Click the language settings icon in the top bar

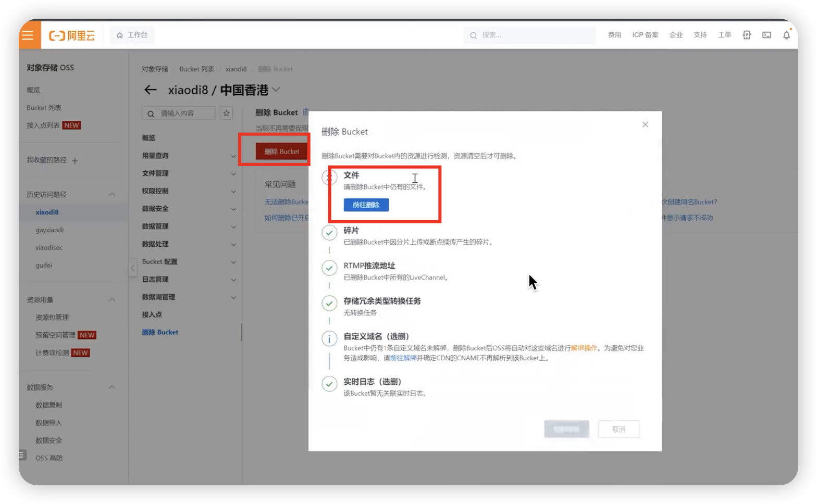747,35
